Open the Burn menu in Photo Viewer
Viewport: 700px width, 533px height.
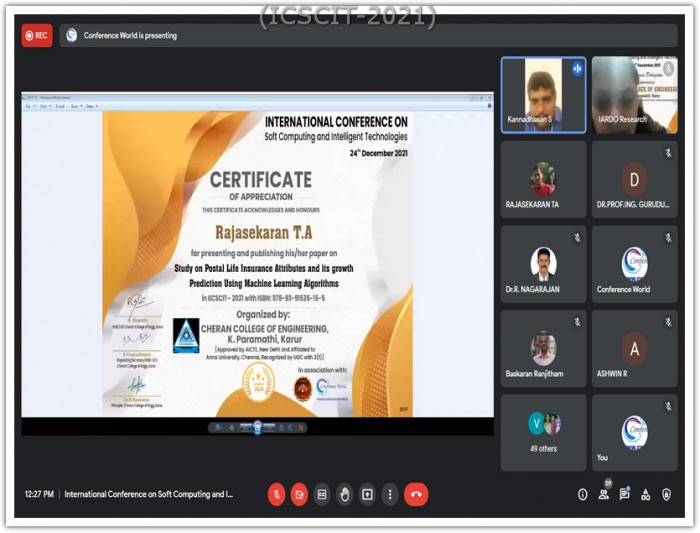point(76,105)
